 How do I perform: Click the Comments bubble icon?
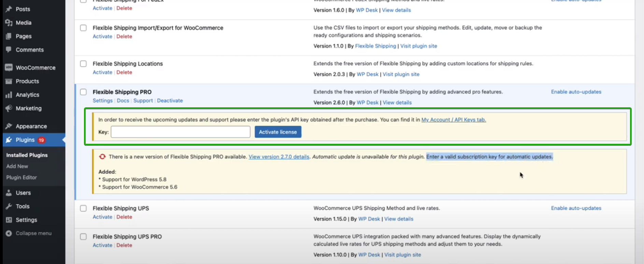[x=9, y=50]
